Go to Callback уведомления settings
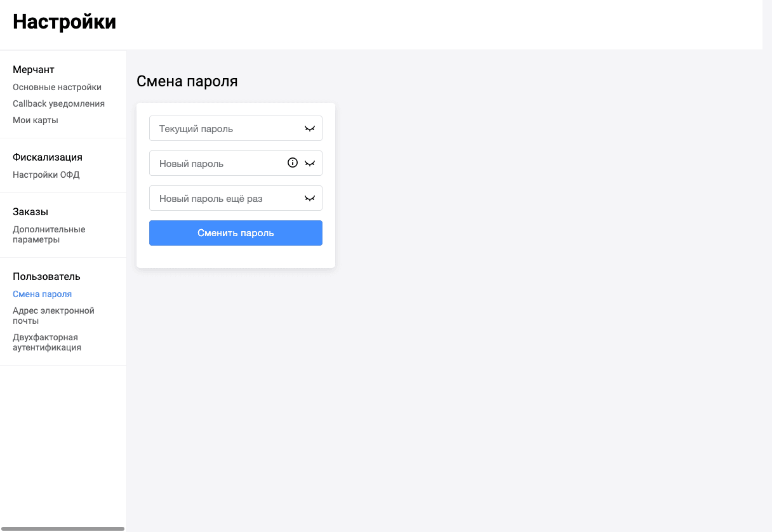Viewport: 772px width, 532px height. click(x=58, y=103)
